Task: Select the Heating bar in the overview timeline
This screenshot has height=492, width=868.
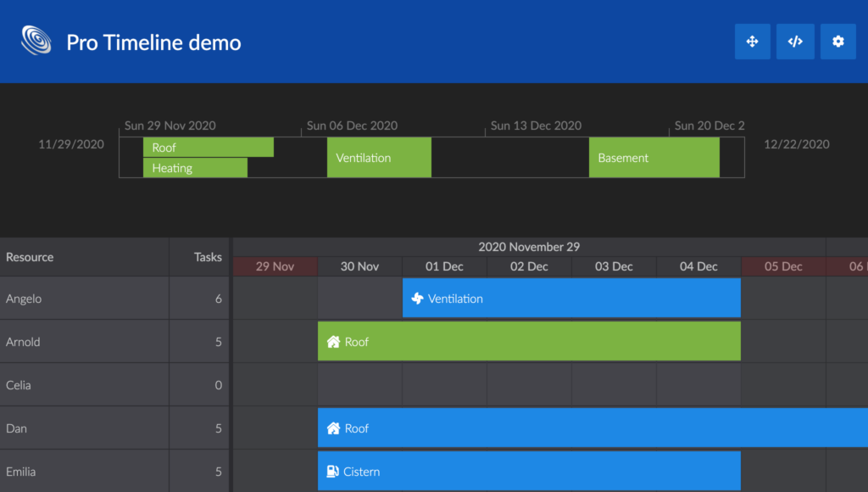Action: [x=195, y=168]
